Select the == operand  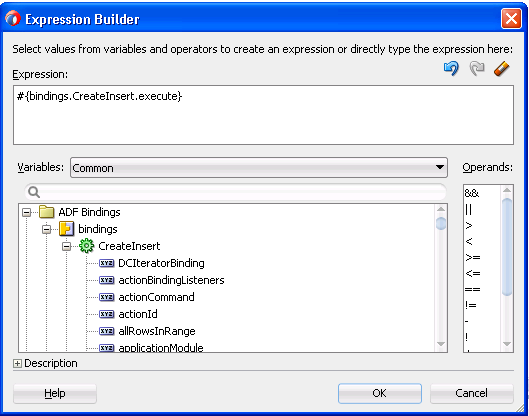[x=473, y=289]
